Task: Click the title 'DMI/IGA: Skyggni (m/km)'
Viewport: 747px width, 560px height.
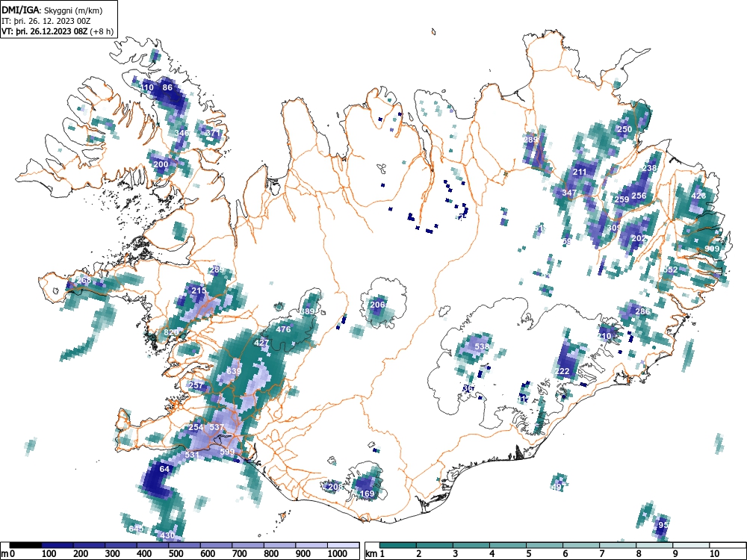Action: tap(52, 10)
